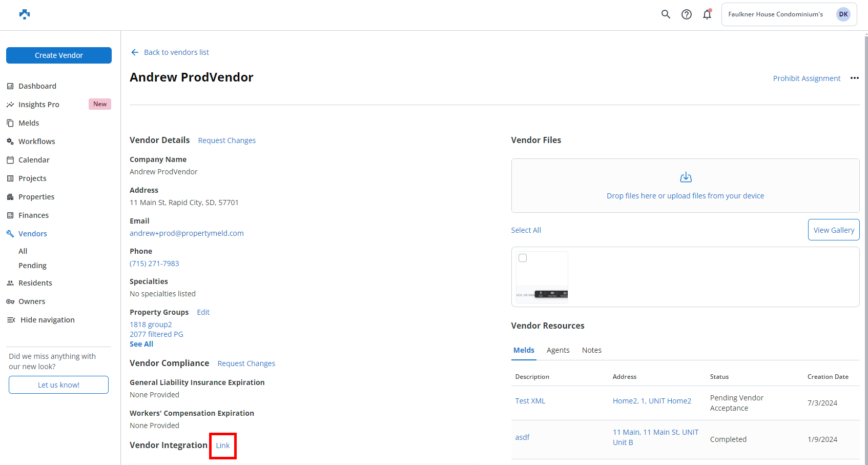Collapse sidebar with Hide navigation

point(47,320)
